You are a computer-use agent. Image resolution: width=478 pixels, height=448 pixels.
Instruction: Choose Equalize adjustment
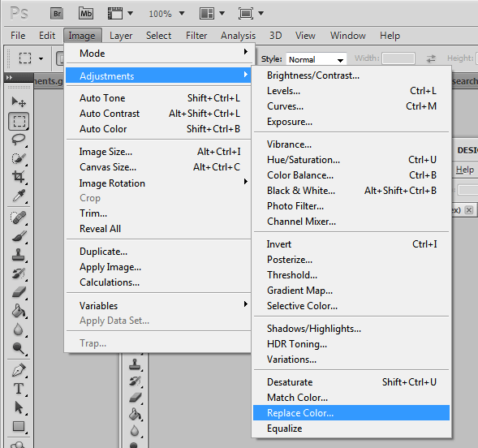[351, 429]
